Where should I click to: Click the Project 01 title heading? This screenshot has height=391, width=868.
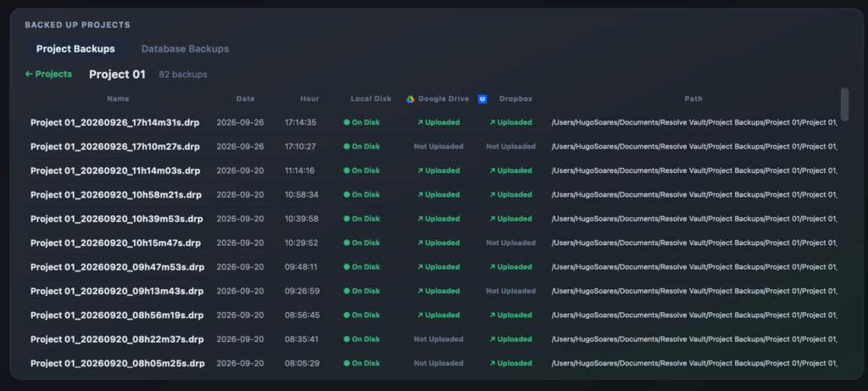pos(117,74)
